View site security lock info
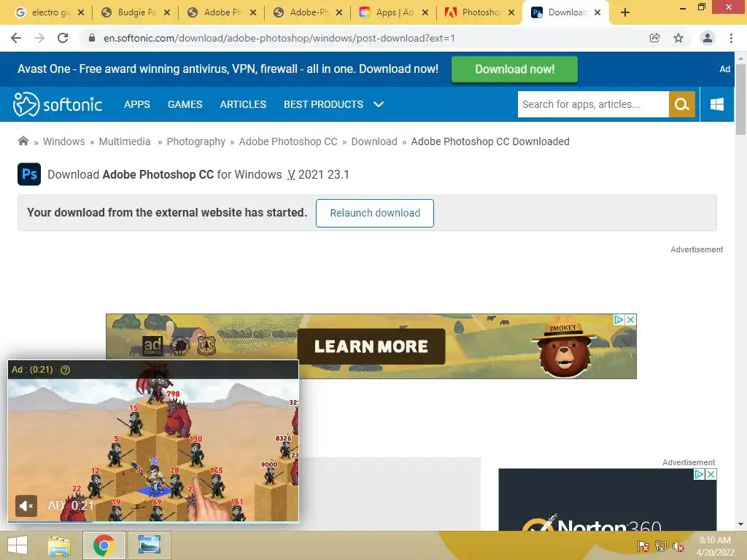The image size is (747, 560). tap(92, 38)
